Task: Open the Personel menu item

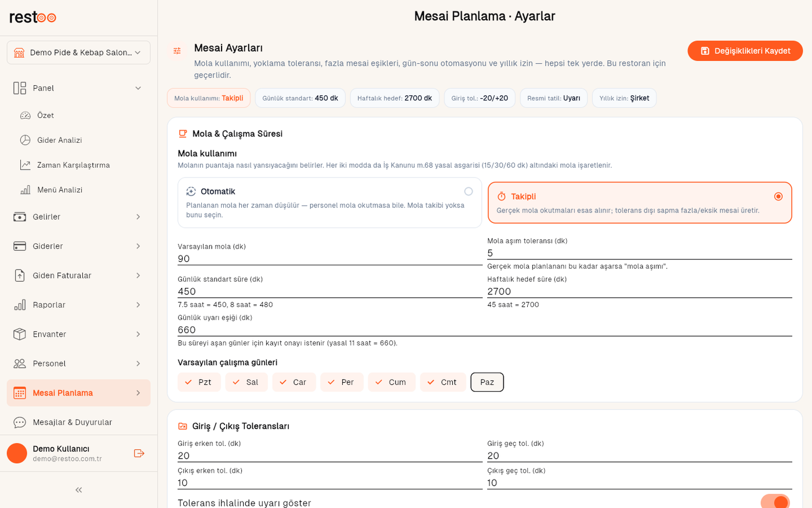Action: tap(79, 363)
